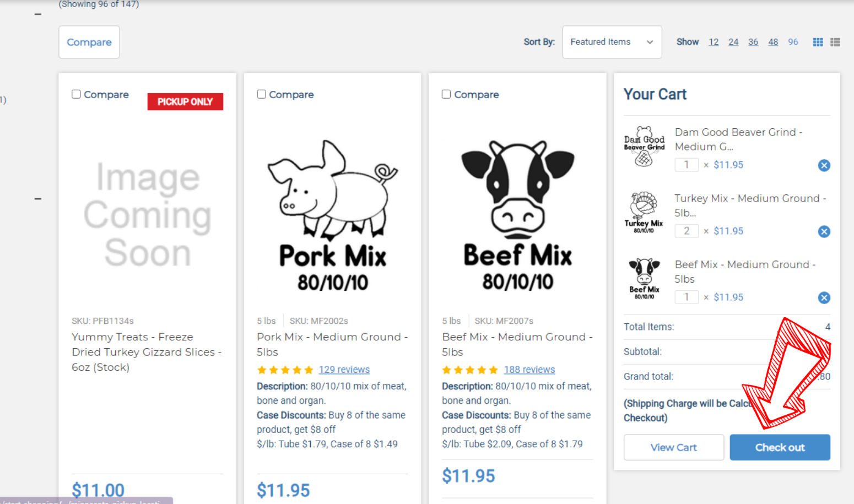The image size is (854, 504).
Task: Check Compare box for Yummy Treats product
Action: tap(76, 94)
